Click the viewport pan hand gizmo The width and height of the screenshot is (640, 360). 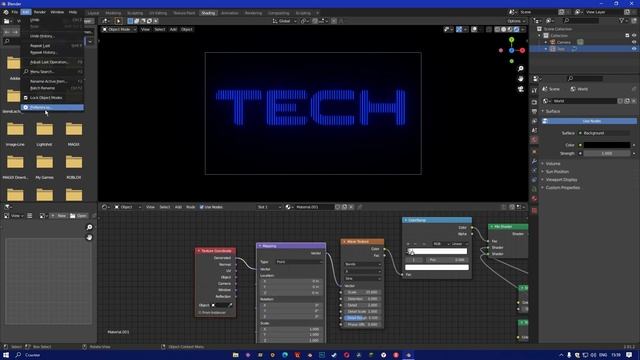click(520, 78)
